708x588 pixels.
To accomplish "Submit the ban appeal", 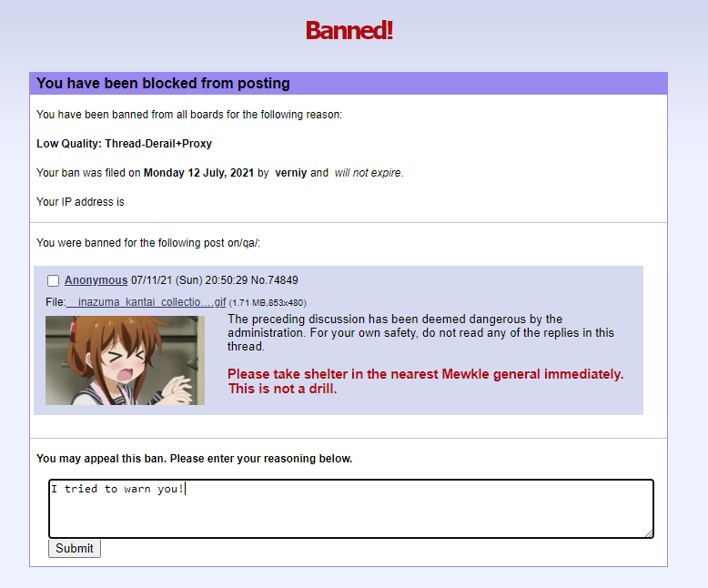I will coord(75,548).
